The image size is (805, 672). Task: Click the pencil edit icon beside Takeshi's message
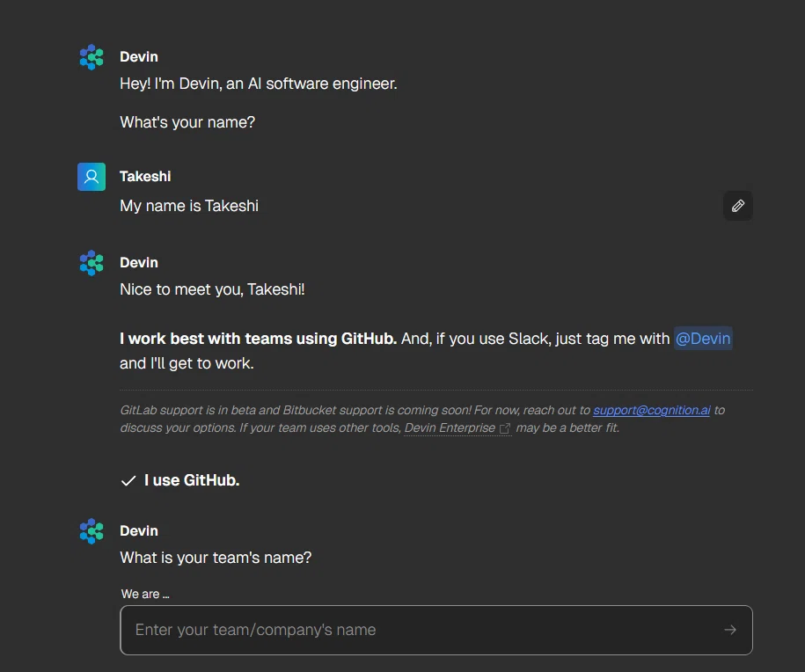pos(738,206)
